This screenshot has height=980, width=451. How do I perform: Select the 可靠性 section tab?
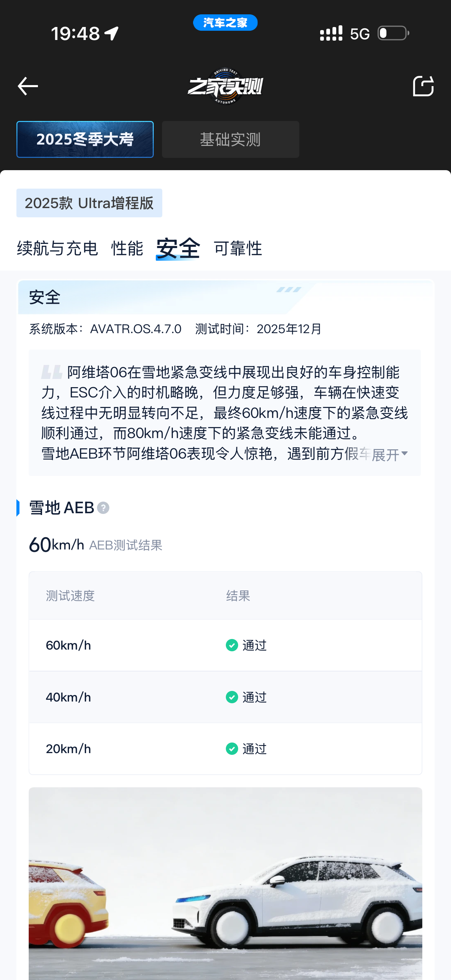coord(238,248)
